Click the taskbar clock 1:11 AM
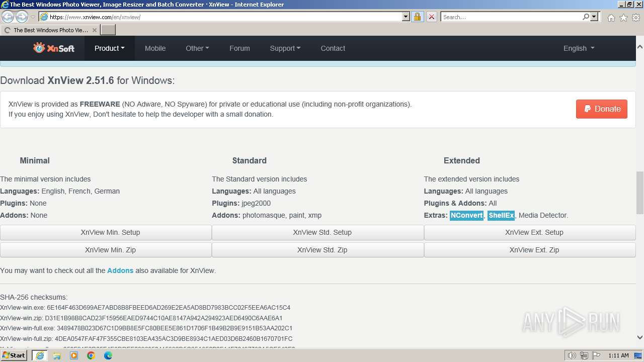644x362 pixels. [618, 355]
